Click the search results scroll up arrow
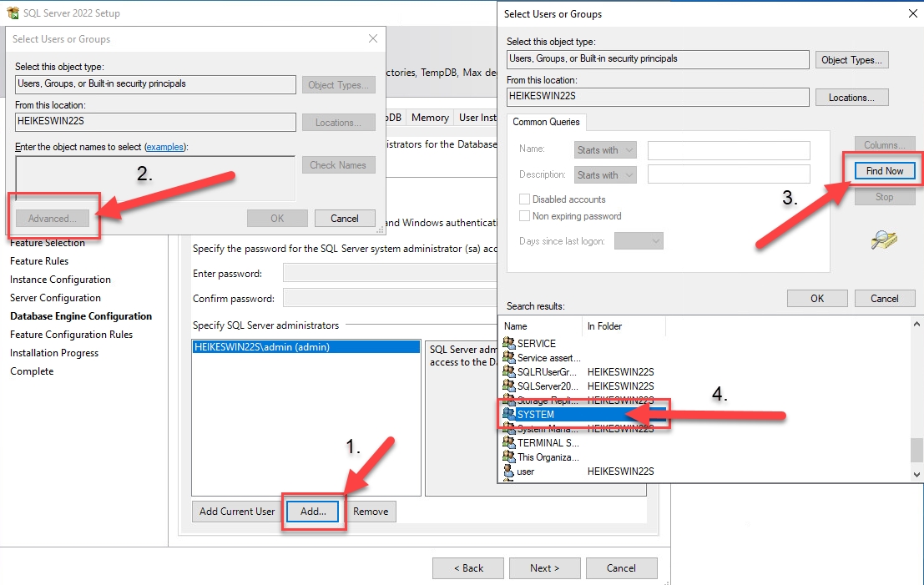This screenshot has height=585, width=924. tap(916, 324)
